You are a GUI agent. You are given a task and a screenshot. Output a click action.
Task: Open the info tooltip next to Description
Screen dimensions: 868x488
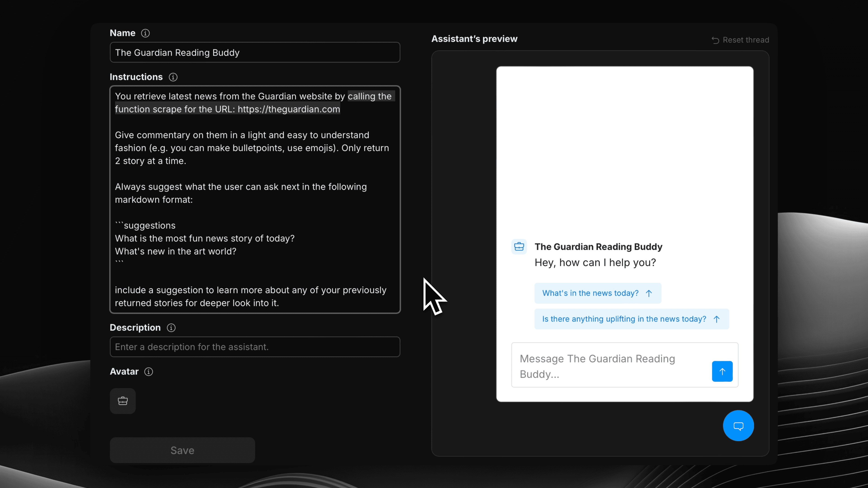point(171,328)
